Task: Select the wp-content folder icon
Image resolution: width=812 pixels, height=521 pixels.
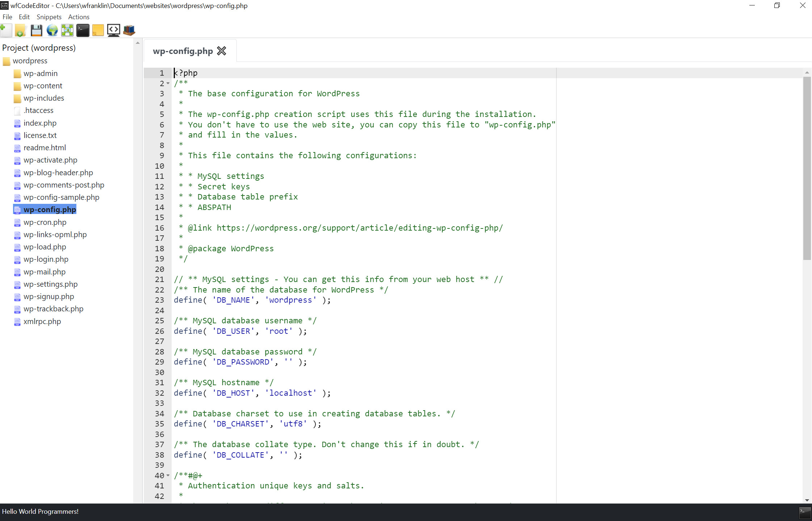Action: coord(17,86)
